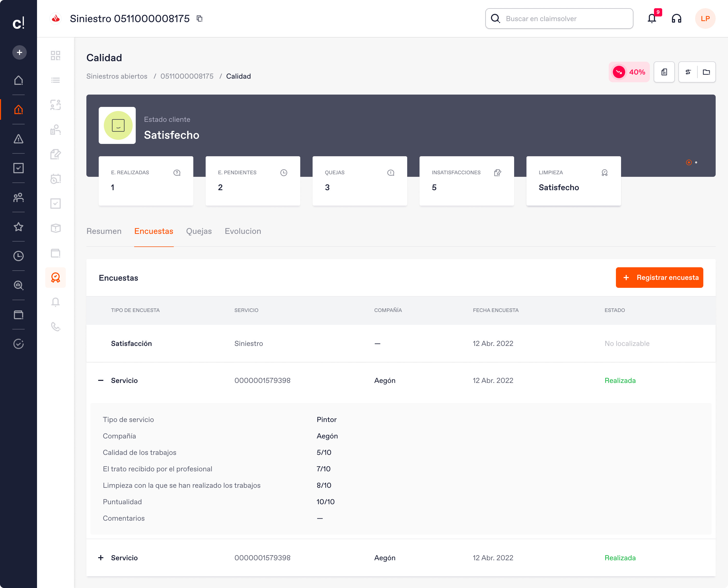Open the star favorites icon in sidebar

point(19,227)
